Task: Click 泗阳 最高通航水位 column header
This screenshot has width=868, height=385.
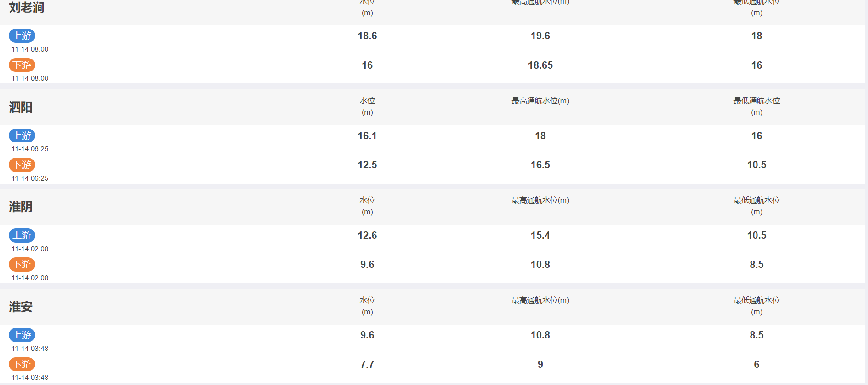Action: tap(540, 101)
